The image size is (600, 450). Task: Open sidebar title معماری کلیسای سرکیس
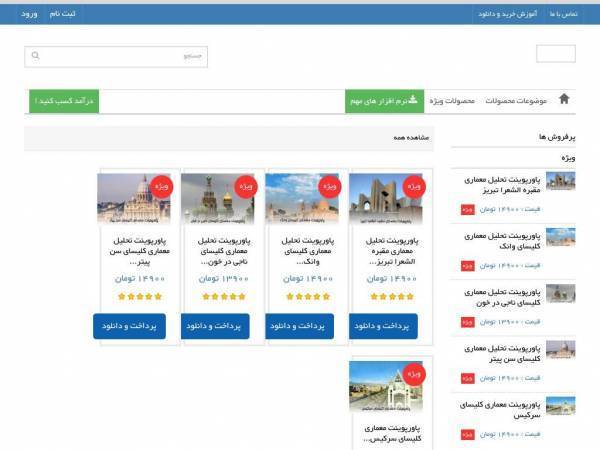point(500,410)
